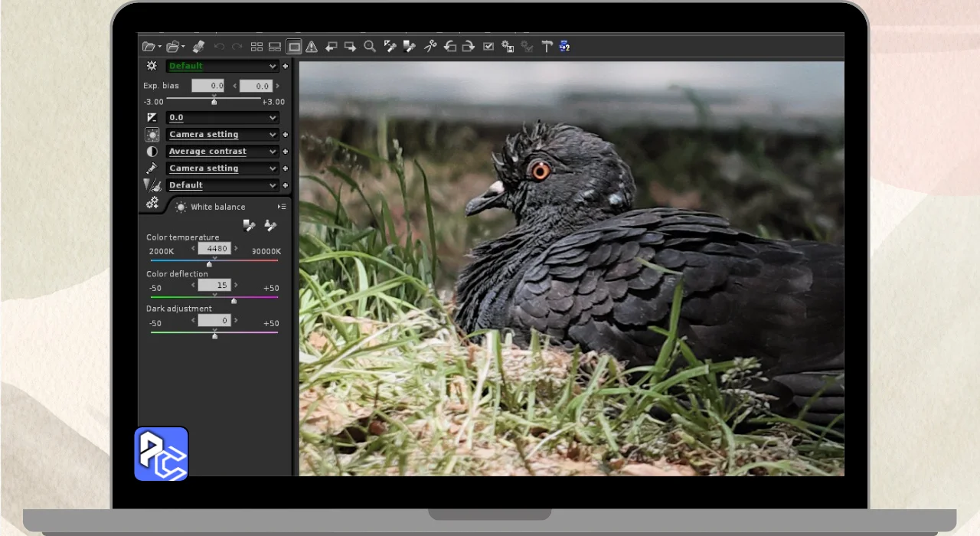Open the 0.0 exposure compensation dropdown
Viewport: 980px width, 536px height.
point(222,118)
